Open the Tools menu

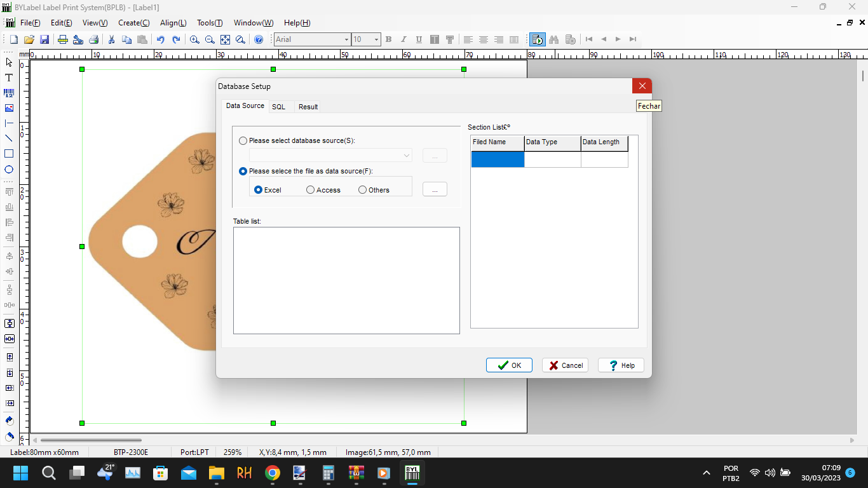tap(210, 23)
